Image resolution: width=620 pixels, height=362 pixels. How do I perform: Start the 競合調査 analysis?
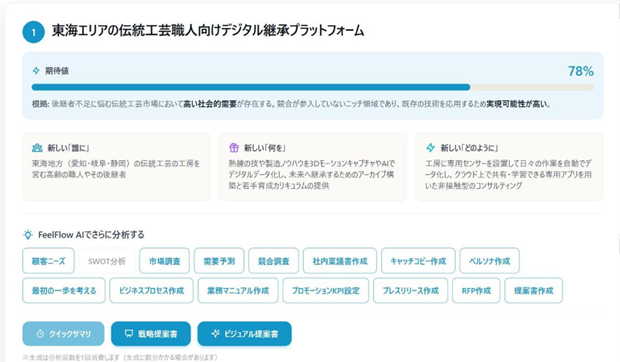[x=274, y=261]
